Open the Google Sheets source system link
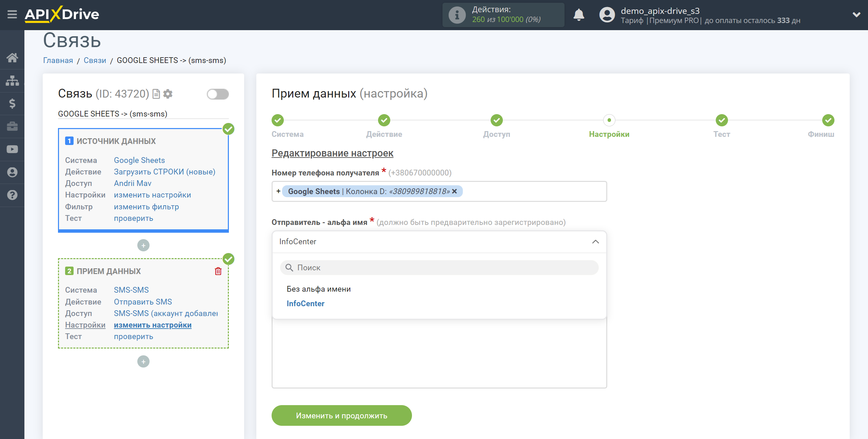 click(x=139, y=160)
